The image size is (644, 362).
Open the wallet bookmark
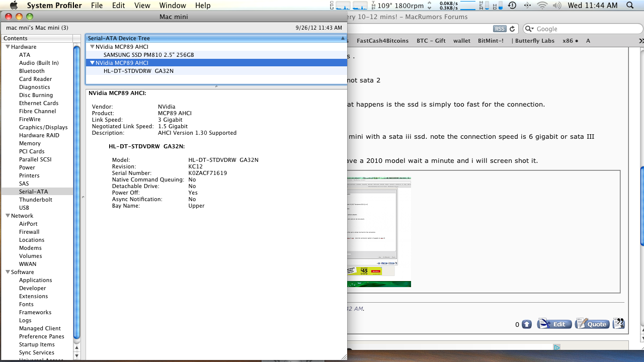coord(461,41)
